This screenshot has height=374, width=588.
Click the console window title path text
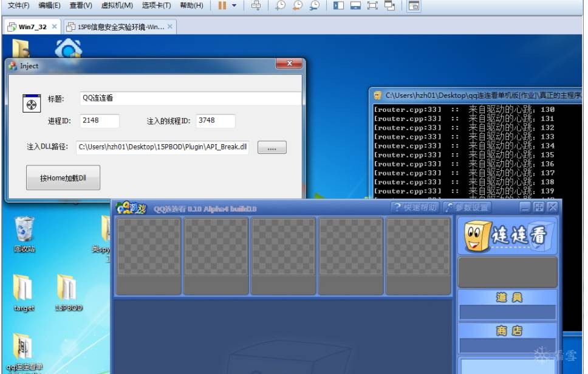coord(484,95)
